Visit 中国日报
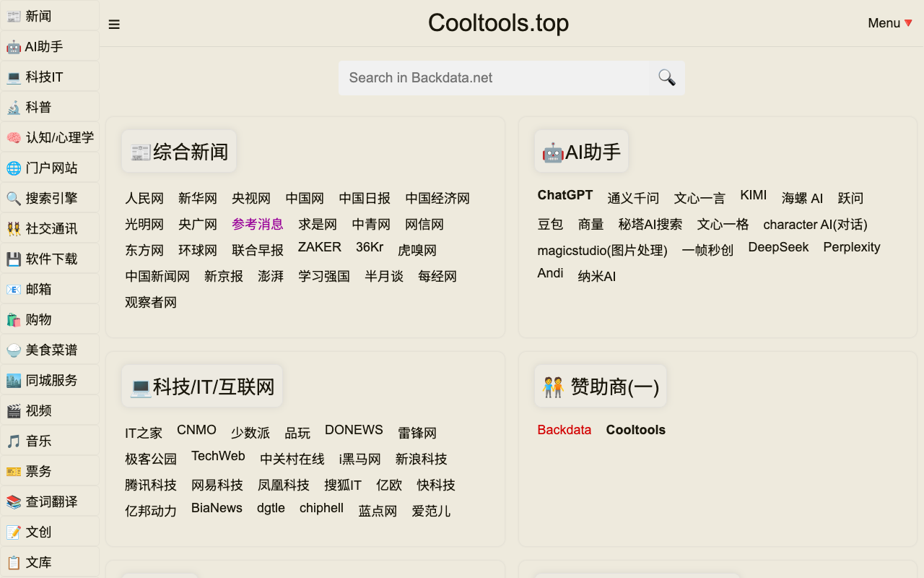This screenshot has height=578, width=924. [365, 198]
